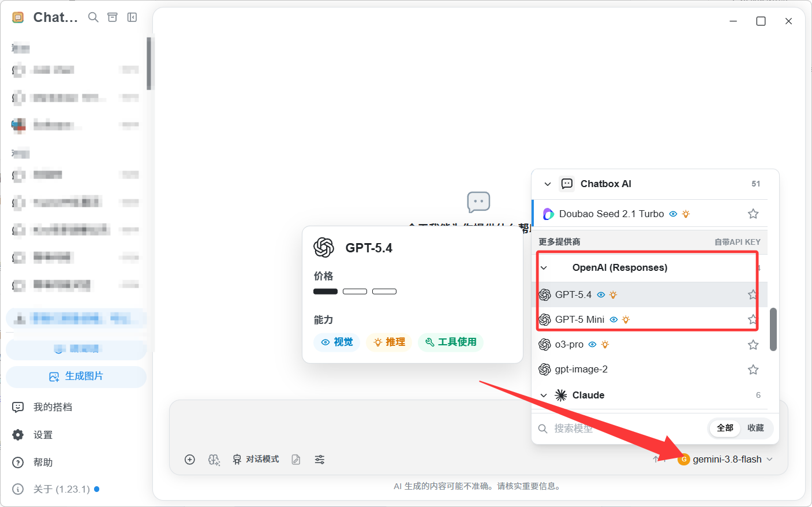The image size is (812, 507).
Task: Open the sliders settings icon in the input bar
Action: coord(320,460)
